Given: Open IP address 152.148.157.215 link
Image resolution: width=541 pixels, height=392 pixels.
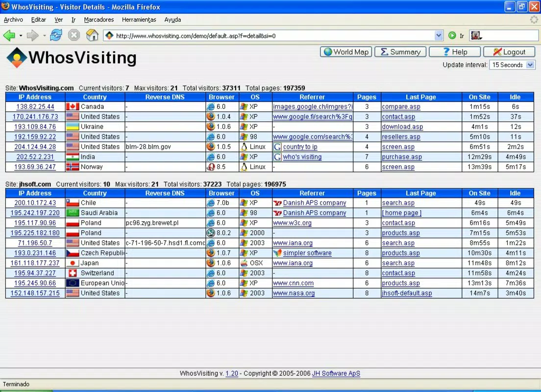Looking at the screenshot, I should click(35, 294).
